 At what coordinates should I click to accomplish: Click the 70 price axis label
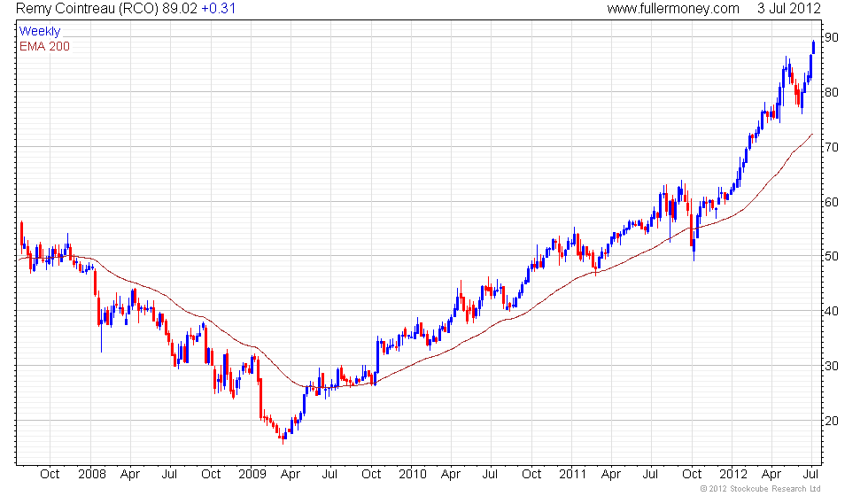pos(832,147)
